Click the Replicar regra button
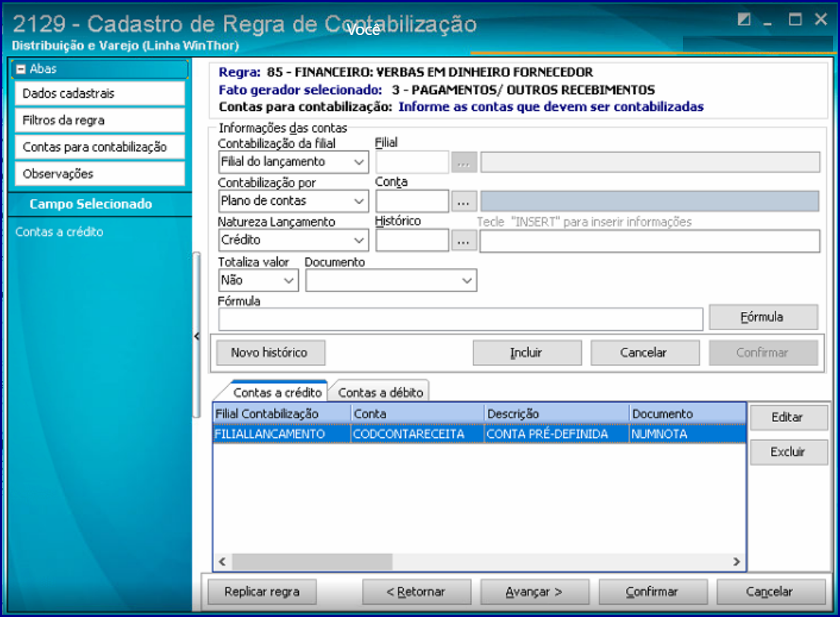The image size is (840, 617). pos(262,592)
